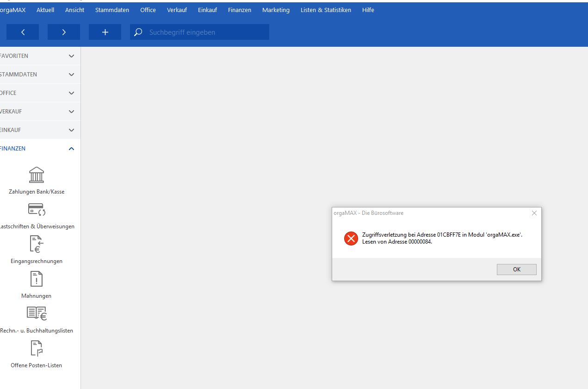Close the orgaMAX error dialog

point(534,213)
